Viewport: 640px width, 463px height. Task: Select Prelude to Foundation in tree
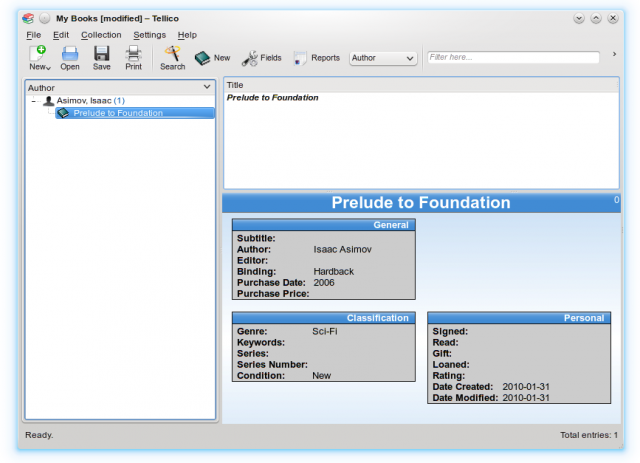(x=117, y=113)
